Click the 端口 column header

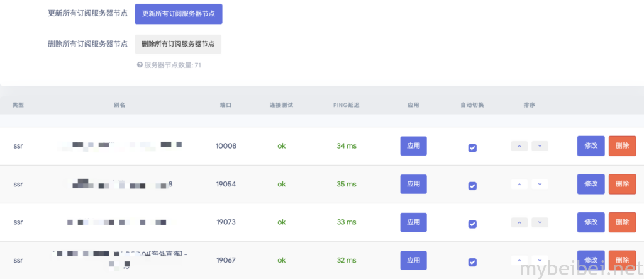click(226, 105)
